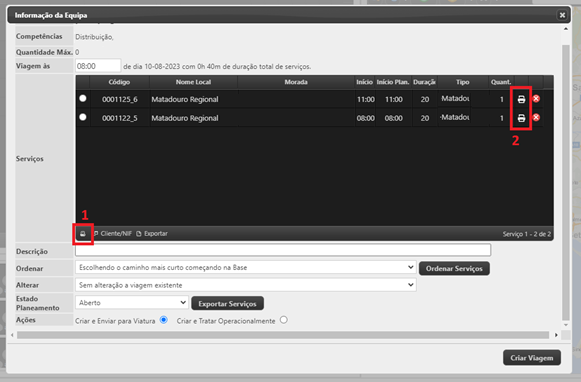Open the Estado Planeamento dropdown

(132, 303)
